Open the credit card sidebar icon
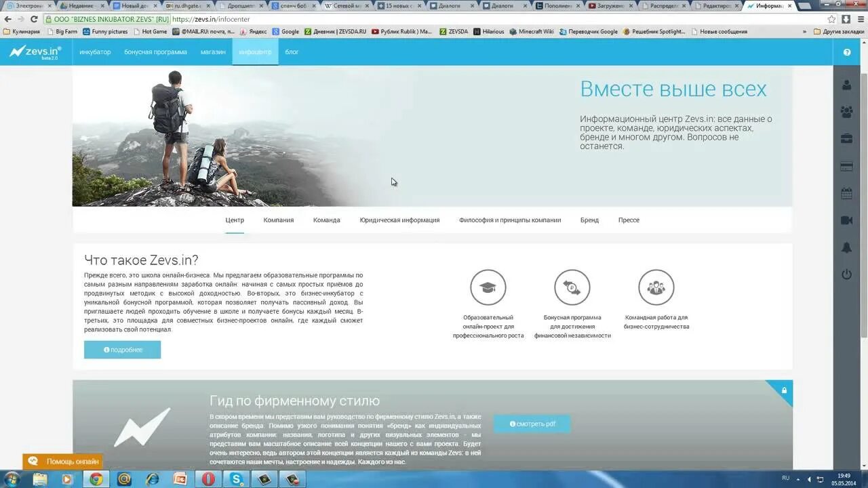The width and height of the screenshot is (868, 488). 847,166
